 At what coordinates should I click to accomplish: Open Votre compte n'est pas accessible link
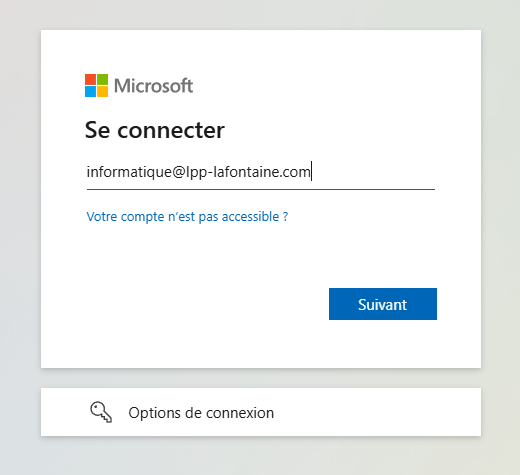click(x=187, y=217)
